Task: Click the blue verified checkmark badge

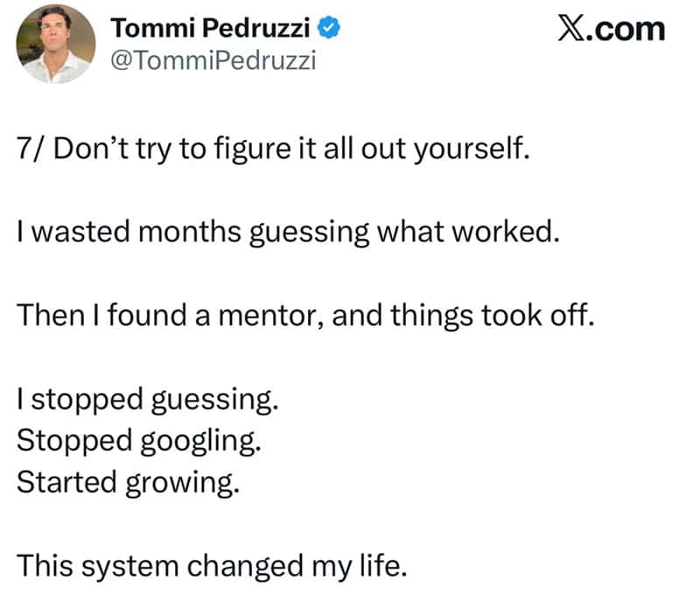Action: click(x=329, y=28)
